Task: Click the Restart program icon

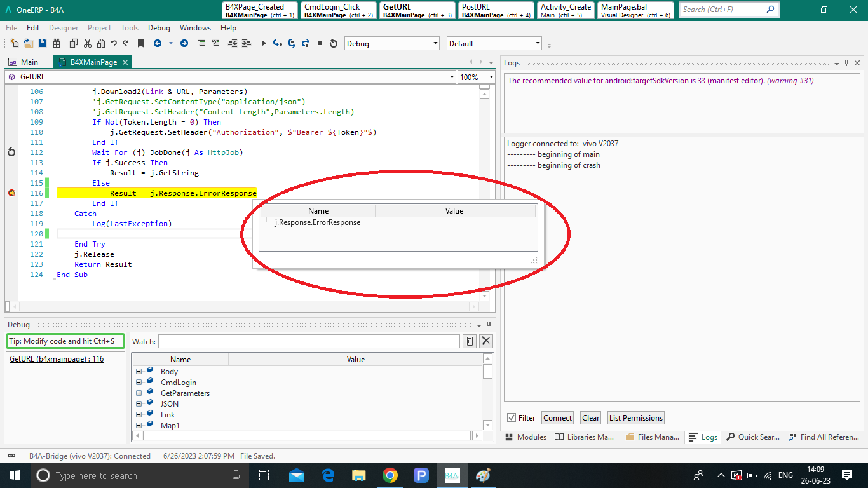Action: click(x=334, y=43)
